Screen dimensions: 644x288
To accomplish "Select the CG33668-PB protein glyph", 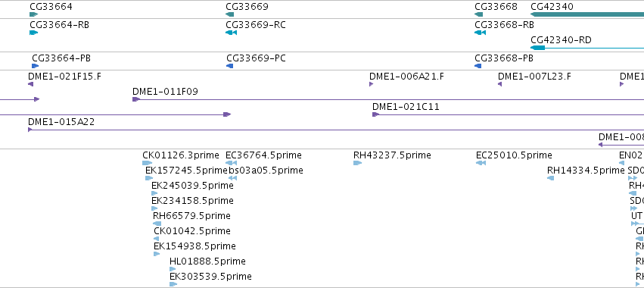I will tap(478, 66).
